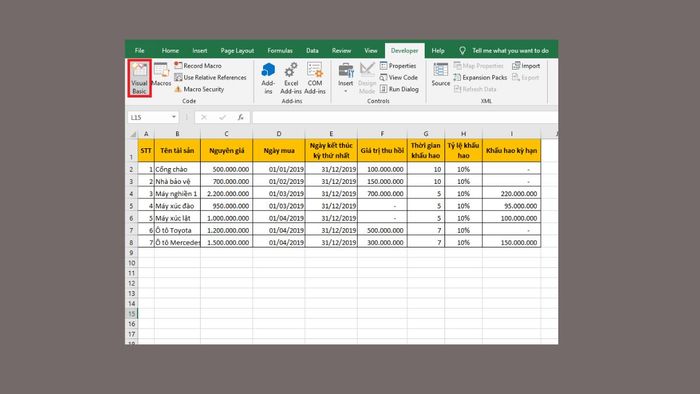This screenshot has height=394, width=700.
Task: Click cell 'Máy xúc lật'
Action: coord(177,218)
